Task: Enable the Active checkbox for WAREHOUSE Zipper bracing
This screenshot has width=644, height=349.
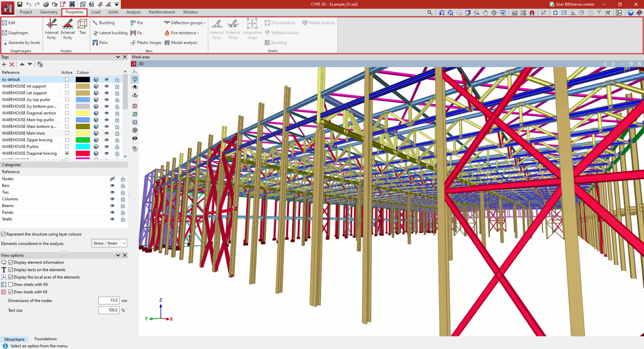Action: (x=66, y=140)
